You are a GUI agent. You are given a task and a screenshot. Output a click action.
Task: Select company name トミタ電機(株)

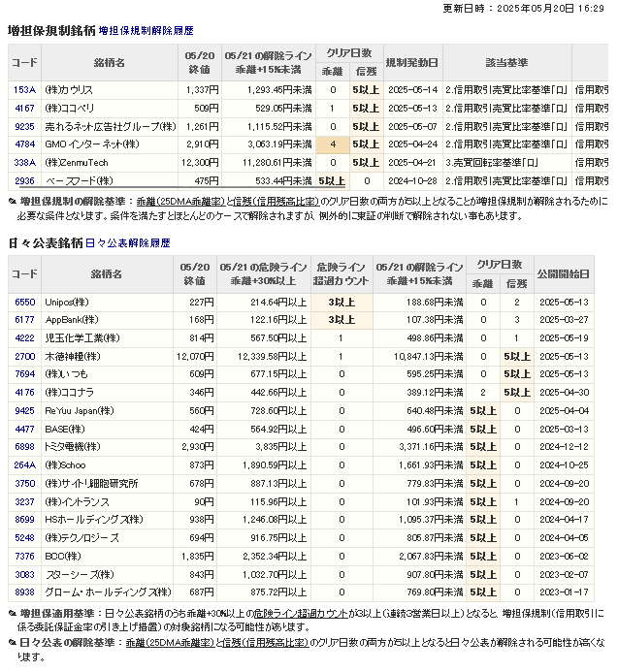click(x=73, y=447)
